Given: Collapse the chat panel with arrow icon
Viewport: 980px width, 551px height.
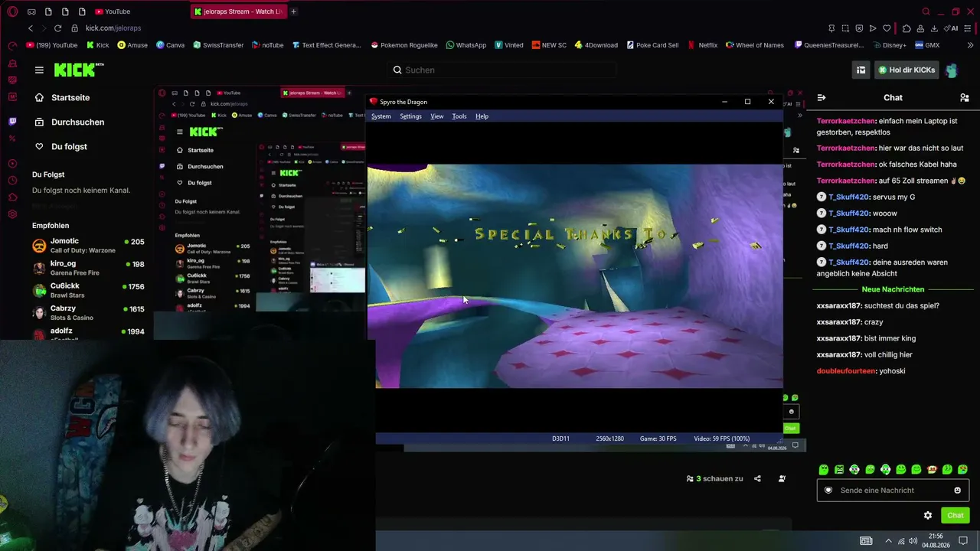Looking at the screenshot, I should 822,98.
